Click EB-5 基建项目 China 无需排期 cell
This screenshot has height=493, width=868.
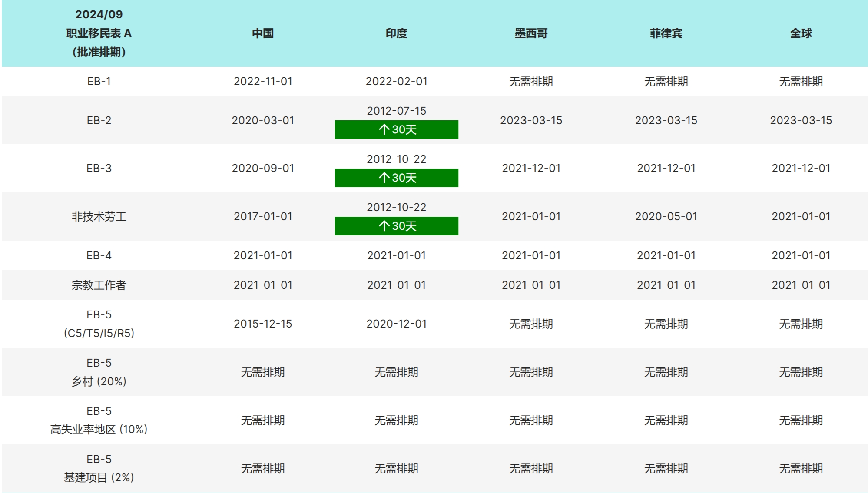[263, 468]
